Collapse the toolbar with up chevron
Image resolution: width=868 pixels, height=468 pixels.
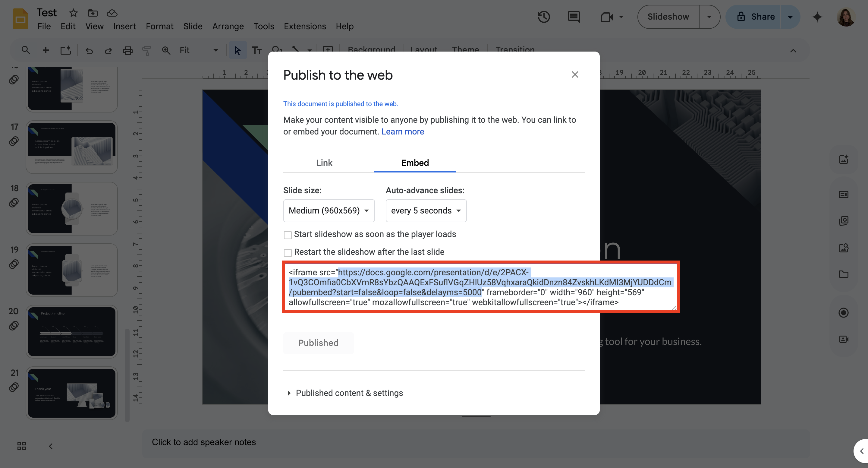click(793, 51)
